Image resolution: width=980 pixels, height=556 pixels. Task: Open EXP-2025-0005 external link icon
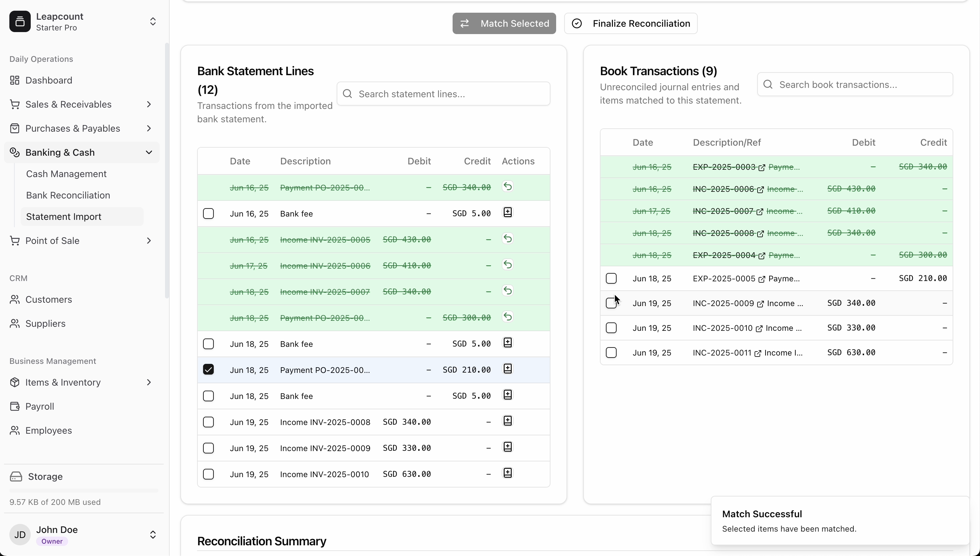point(762,279)
